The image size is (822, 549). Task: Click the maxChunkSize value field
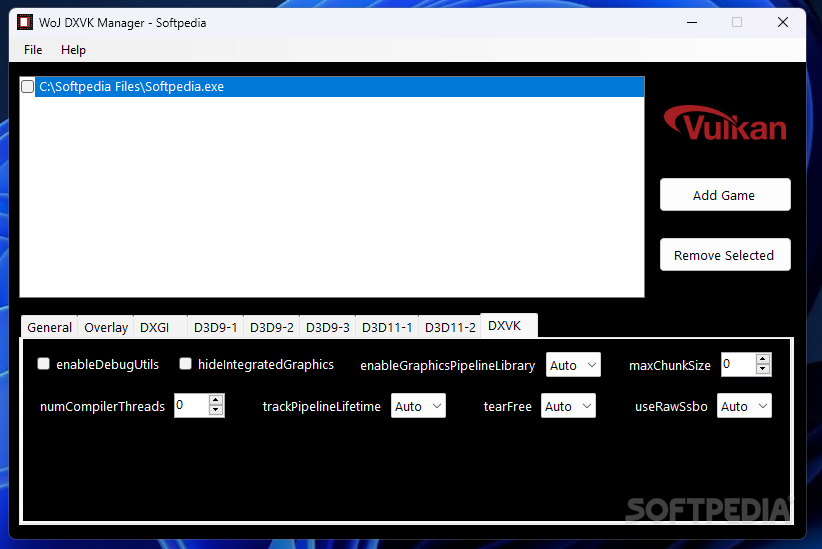point(738,364)
